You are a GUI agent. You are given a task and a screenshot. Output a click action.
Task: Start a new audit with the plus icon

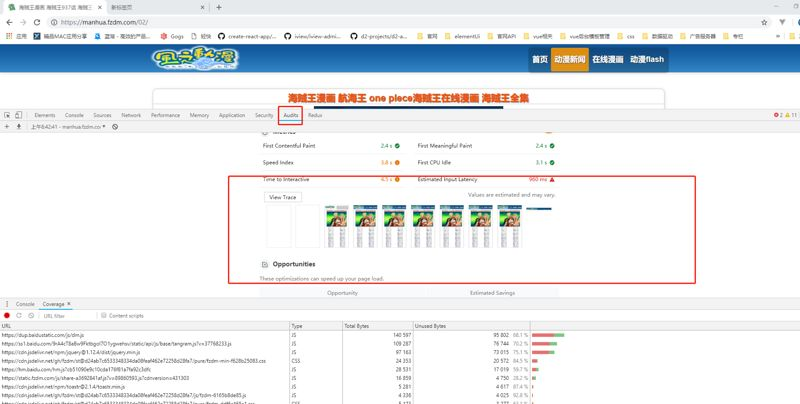[7, 127]
